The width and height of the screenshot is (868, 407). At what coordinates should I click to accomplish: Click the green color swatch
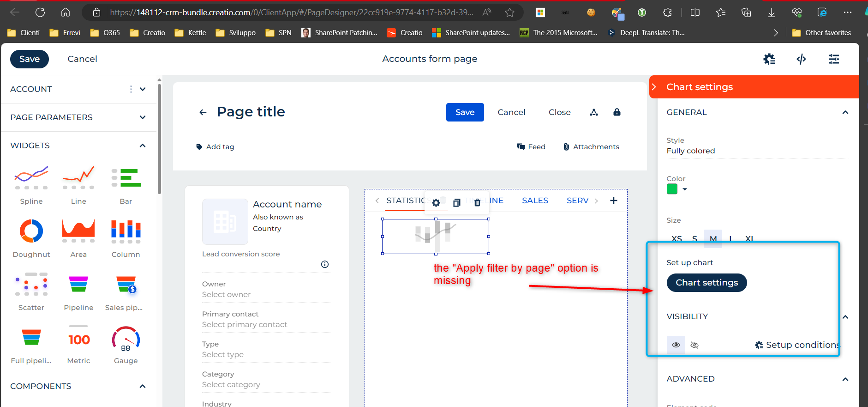pyautogui.click(x=672, y=189)
